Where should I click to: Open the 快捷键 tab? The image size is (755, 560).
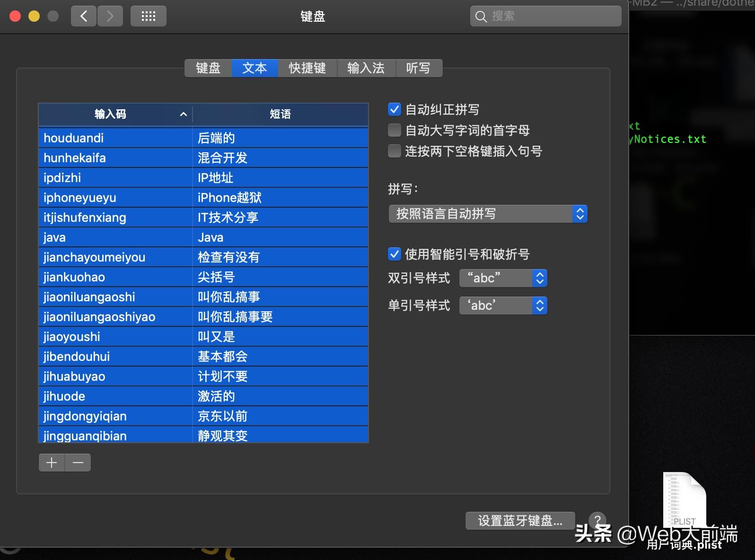307,68
